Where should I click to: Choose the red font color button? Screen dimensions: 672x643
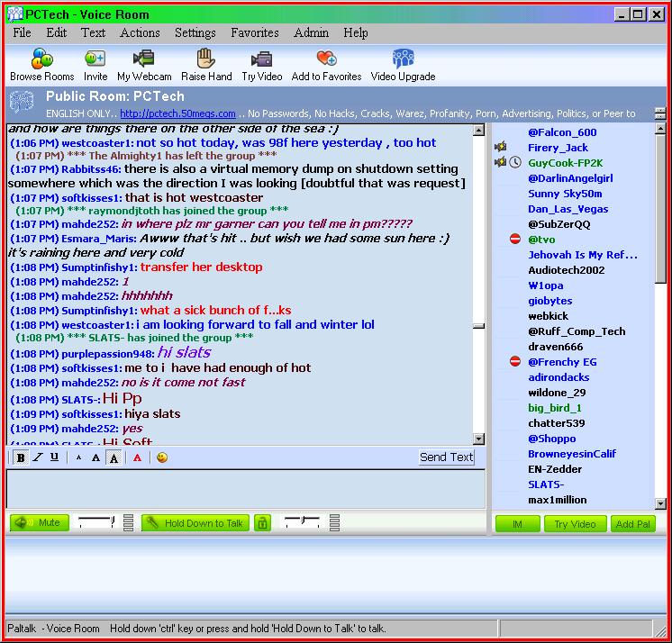coord(137,457)
